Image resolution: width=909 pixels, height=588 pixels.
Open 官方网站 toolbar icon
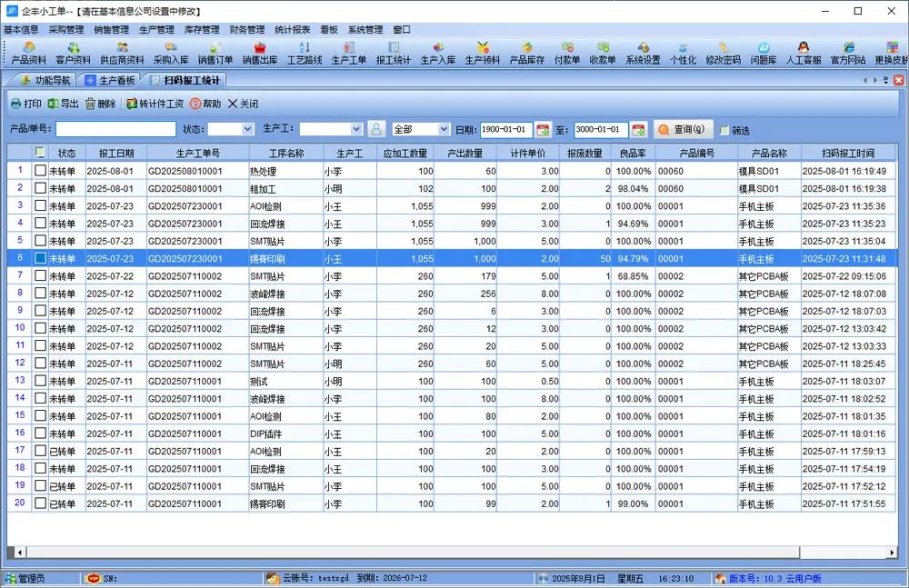pos(847,53)
